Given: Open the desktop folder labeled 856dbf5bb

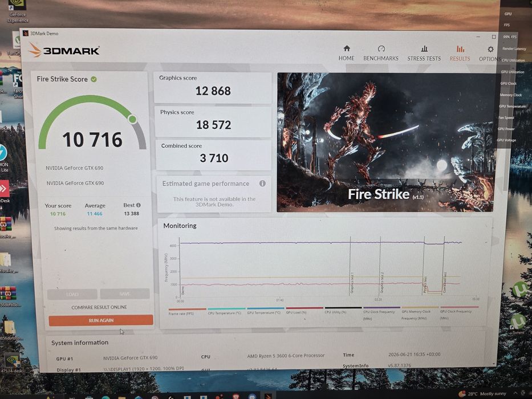Looking at the screenshot, I should [x=10, y=330].
